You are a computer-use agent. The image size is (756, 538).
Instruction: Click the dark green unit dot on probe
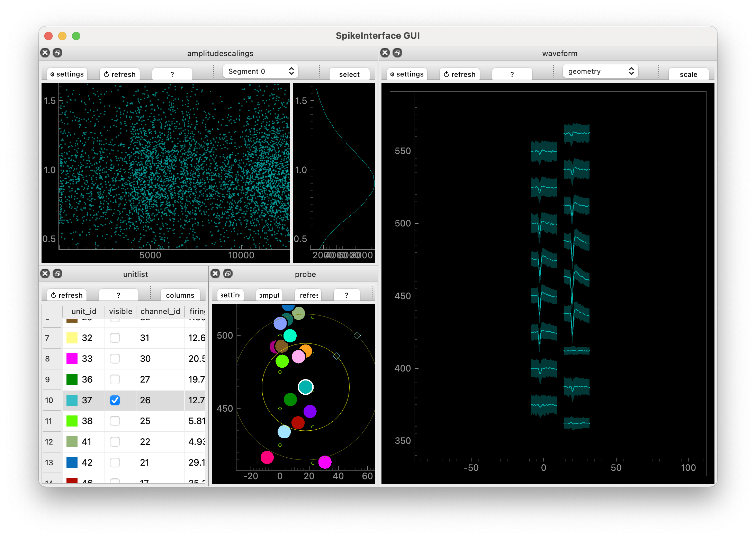pos(290,400)
